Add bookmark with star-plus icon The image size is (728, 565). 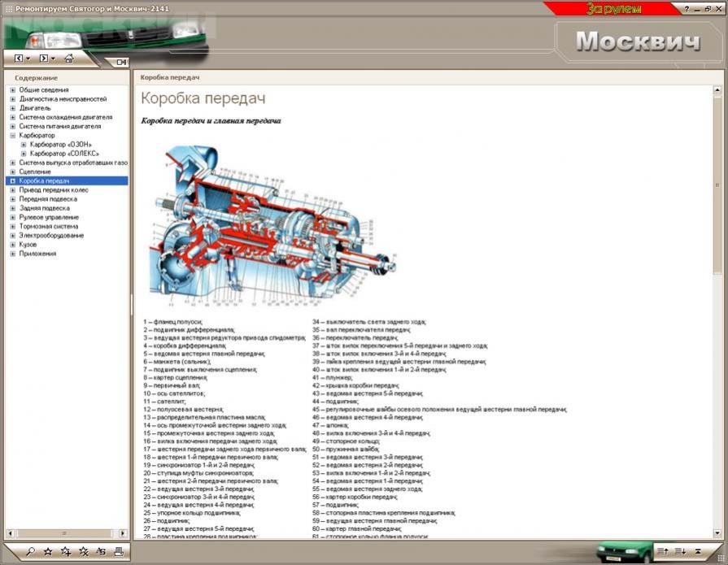tap(65, 552)
